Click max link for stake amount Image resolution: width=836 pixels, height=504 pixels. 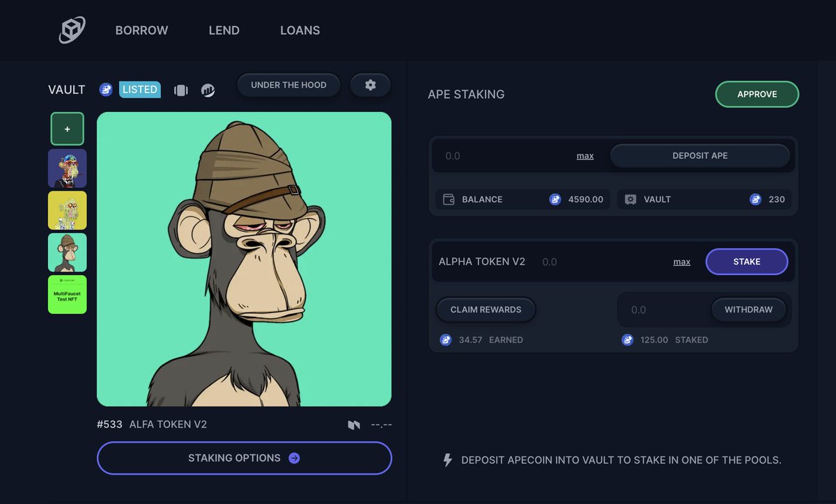point(682,262)
